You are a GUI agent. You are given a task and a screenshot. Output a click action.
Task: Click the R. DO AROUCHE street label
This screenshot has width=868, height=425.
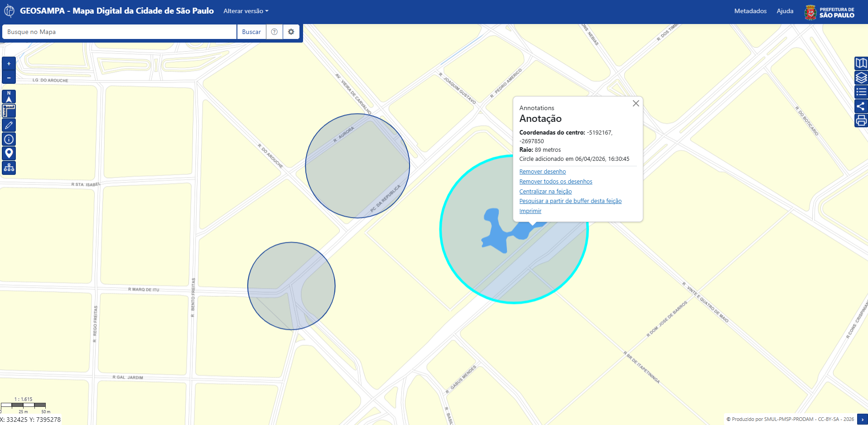[270, 156]
